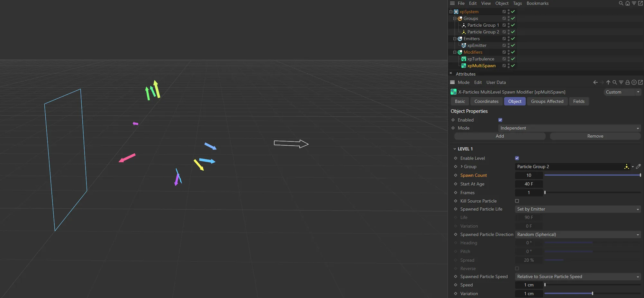Click the Remove button

[x=595, y=136]
